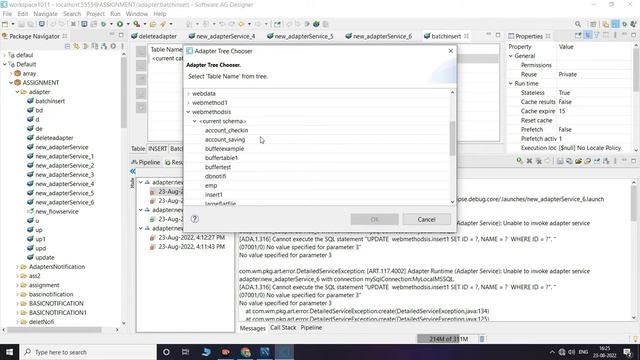
Task: Click the Stateless True value in Properties
Action: (564, 93)
